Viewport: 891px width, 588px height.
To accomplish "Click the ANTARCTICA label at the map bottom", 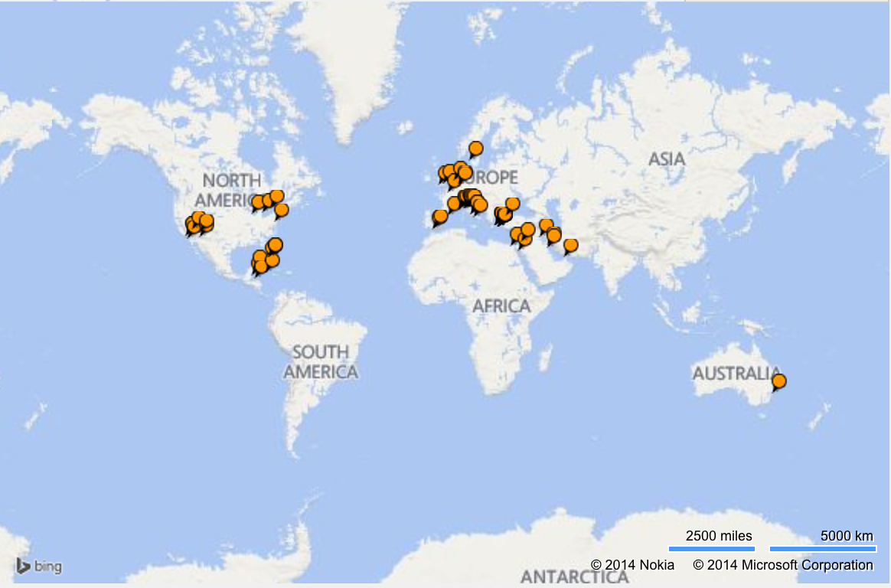I will pos(574,577).
